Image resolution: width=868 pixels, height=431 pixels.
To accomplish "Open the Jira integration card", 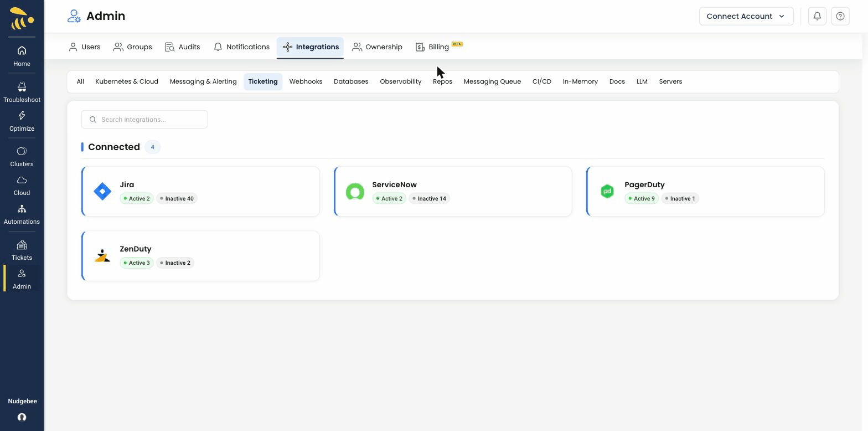I will click(x=200, y=191).
